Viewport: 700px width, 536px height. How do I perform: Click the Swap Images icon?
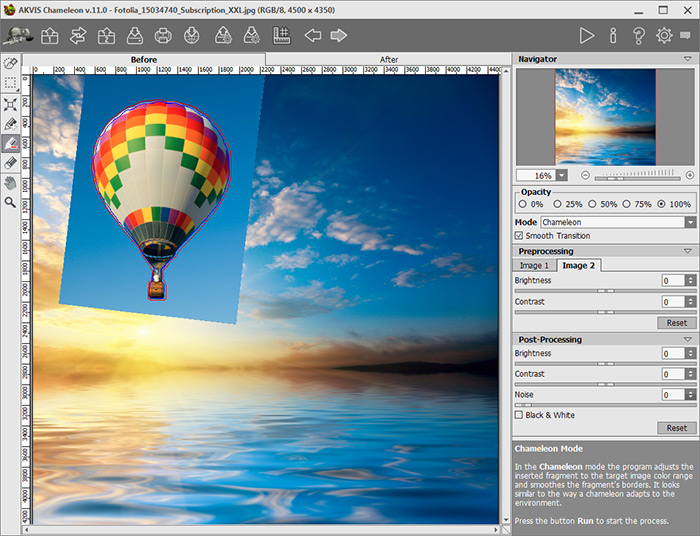78,35
